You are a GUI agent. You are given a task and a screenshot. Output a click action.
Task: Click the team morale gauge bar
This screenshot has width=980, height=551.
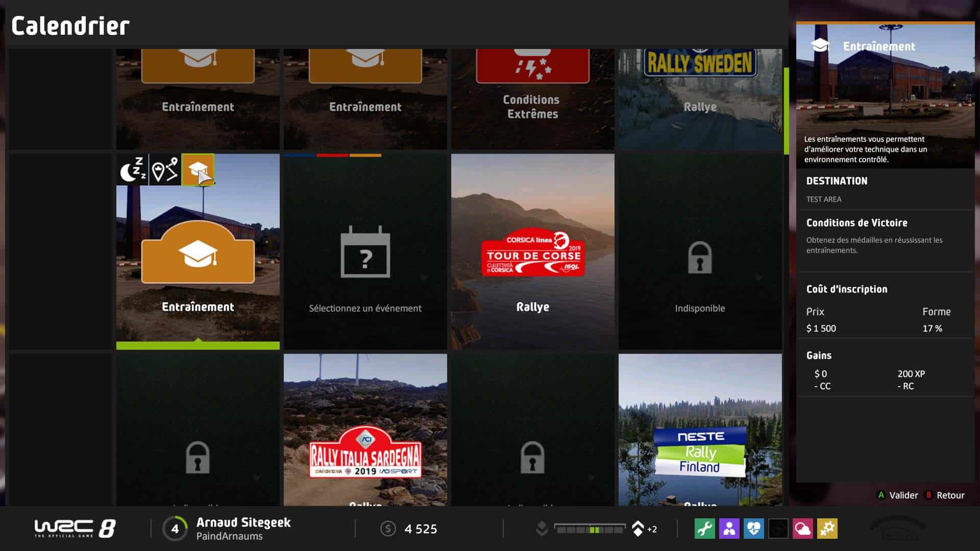click(x=590, y=529)
